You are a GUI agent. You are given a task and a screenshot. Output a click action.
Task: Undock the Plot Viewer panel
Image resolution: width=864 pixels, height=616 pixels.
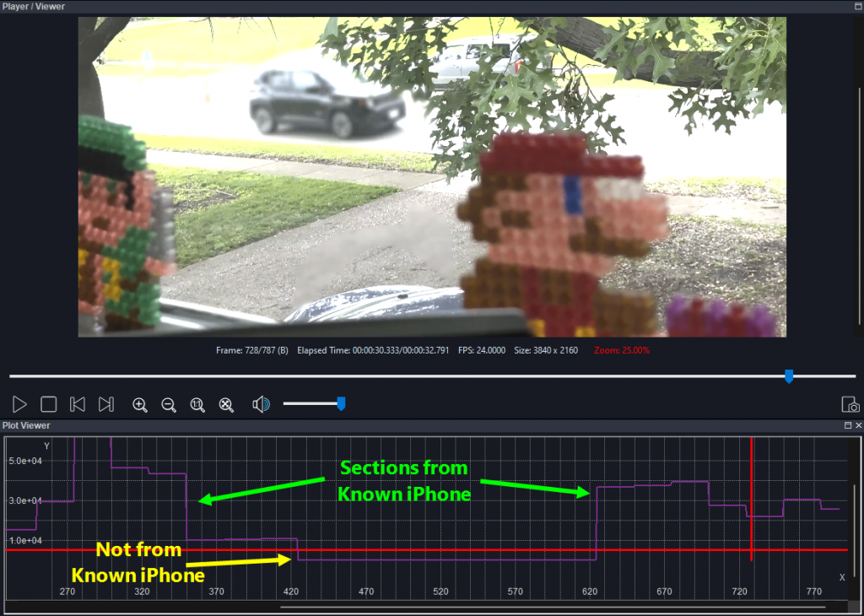click(x=847, y=426)
